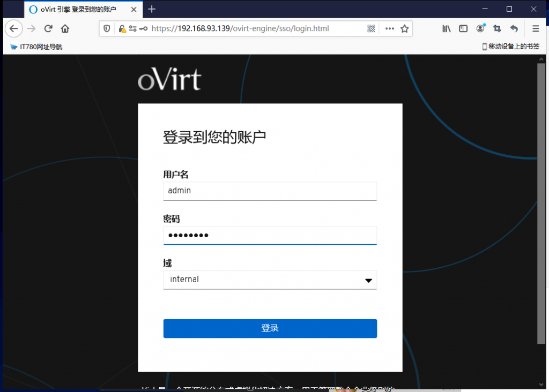This screenshot has width=549, height=392.
Task: Click the scrollbar up arrow
Action: pos(541,59)
